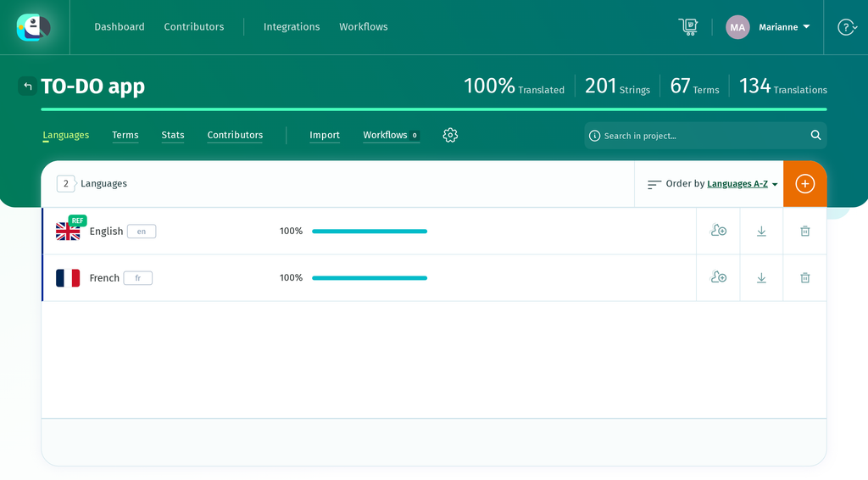
Task: Open the French language row
Action: click(369, 278)
